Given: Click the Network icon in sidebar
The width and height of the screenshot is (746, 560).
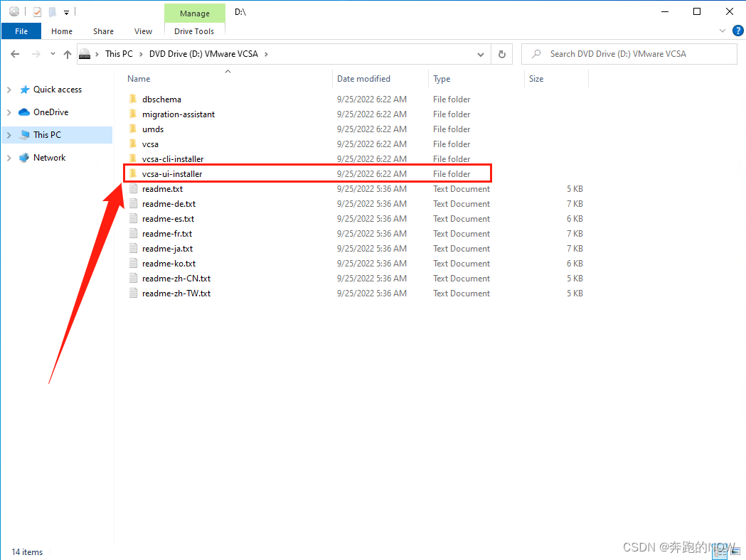Looking at the screenshot, I should (x=24, y=158).
